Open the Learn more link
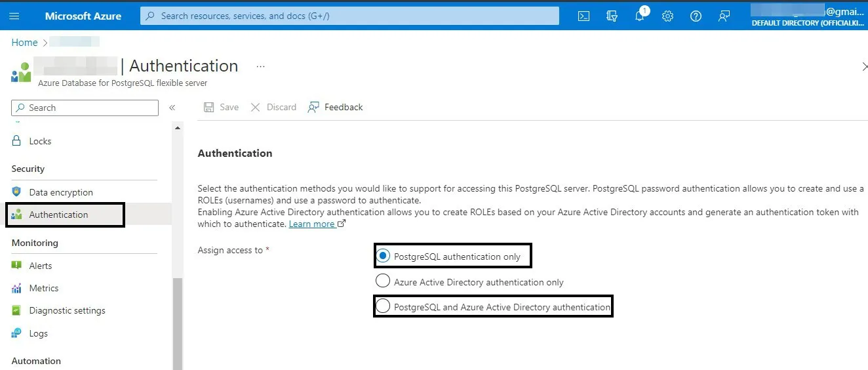This screenshot has width=868, height=370. [x=312, y=224]
